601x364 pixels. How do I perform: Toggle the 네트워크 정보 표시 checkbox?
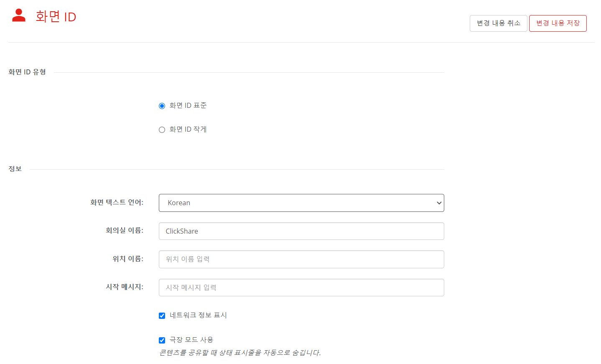click(162, 316)
